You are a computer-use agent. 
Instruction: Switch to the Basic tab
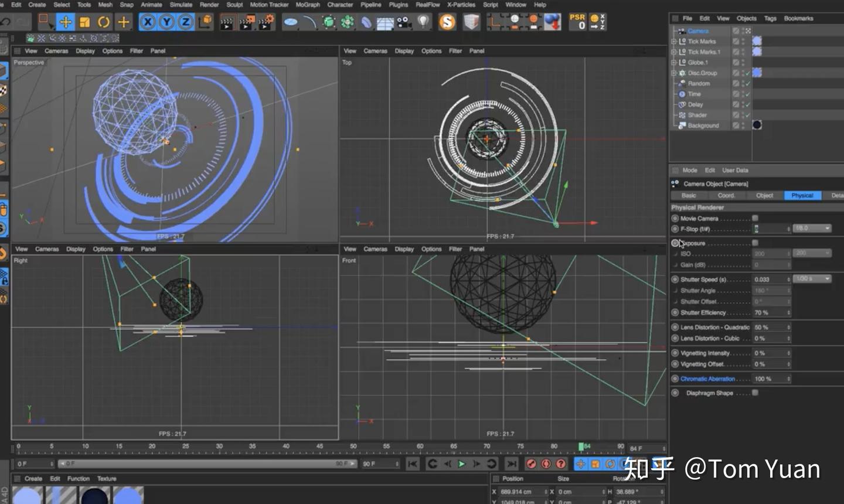click(689, 196)
